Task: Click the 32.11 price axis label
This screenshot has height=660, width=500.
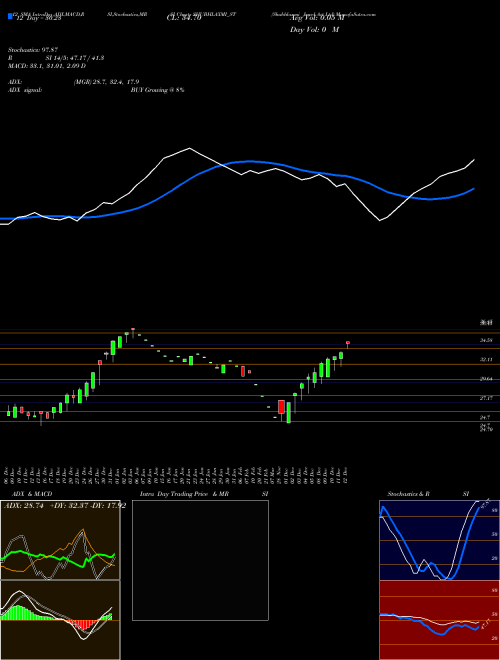Action: 487,359
